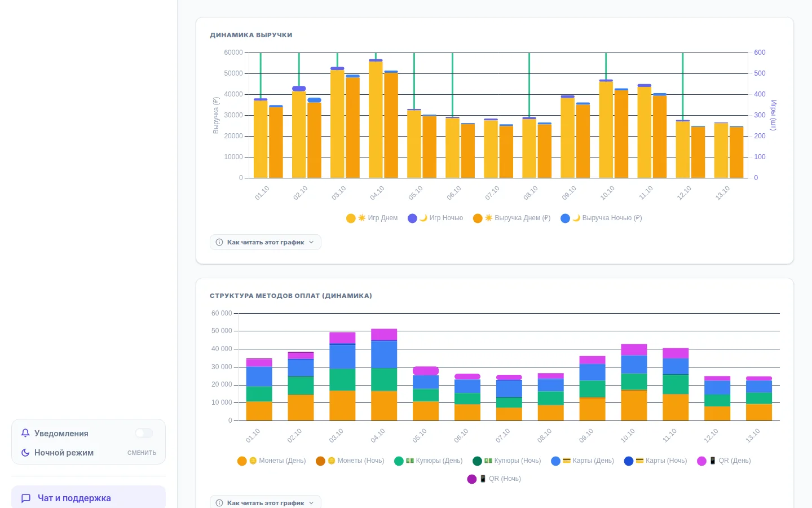
Task: Expand 'Как читать этот график' under Динамика выручки
Action: coord(266,242)
